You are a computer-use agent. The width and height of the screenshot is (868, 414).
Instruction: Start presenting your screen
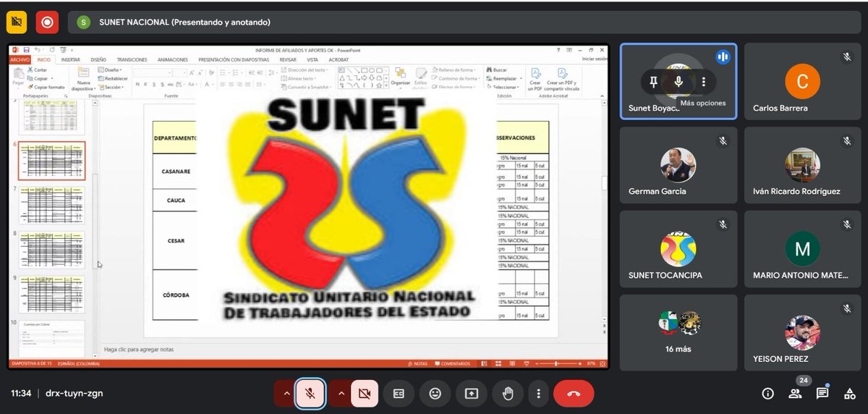[472, 394]
